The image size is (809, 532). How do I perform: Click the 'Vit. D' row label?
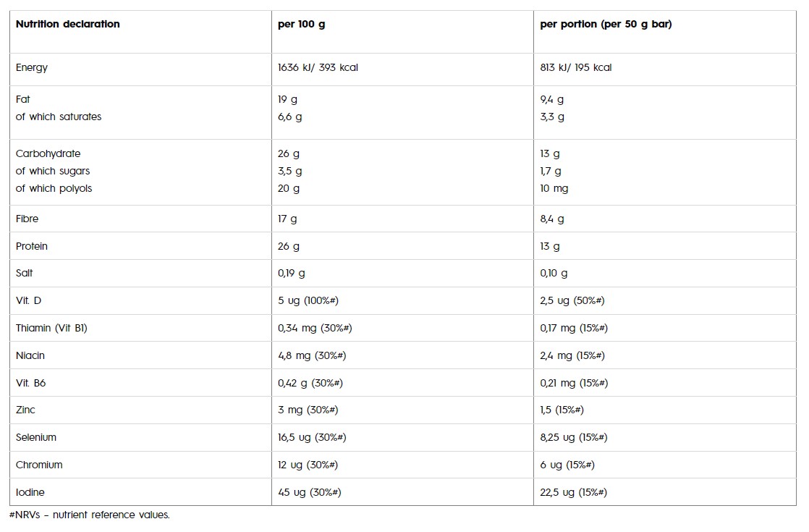tap(29, 300)
